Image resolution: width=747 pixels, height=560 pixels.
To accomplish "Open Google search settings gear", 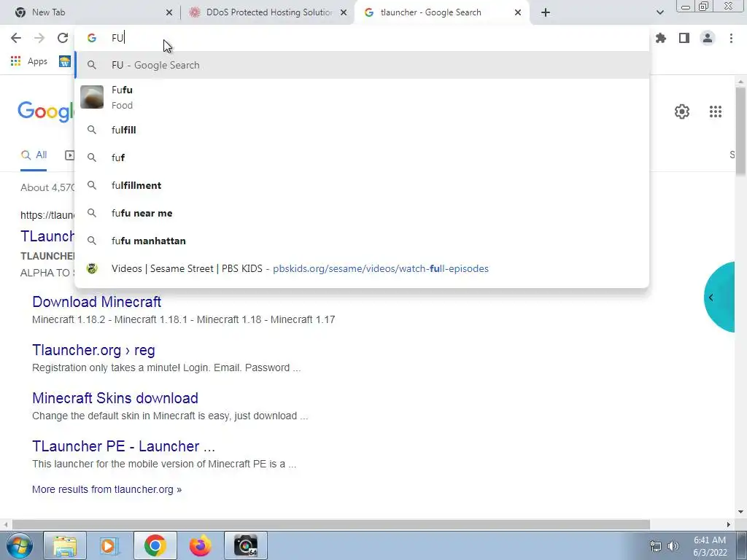I will point(682,112).
